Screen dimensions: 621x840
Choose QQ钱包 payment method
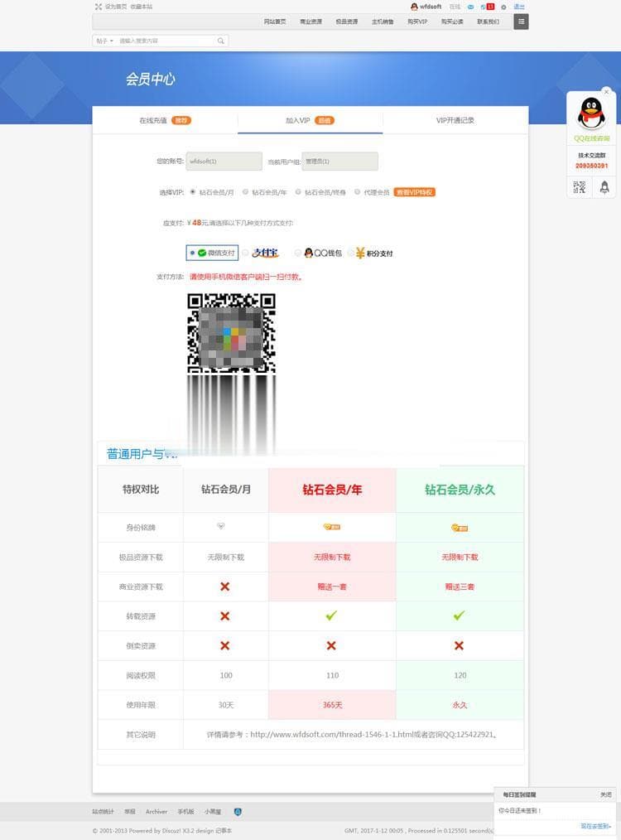click(318, 253)
